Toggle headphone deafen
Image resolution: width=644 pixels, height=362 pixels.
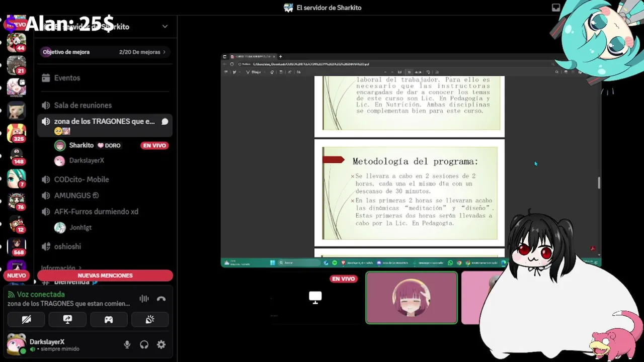click(x=144, y=344)
